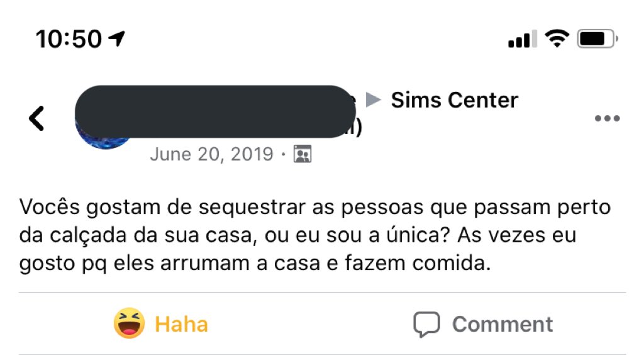Click the Haha laughing emoji icon

pyautogui.click(x=130, y=324)
